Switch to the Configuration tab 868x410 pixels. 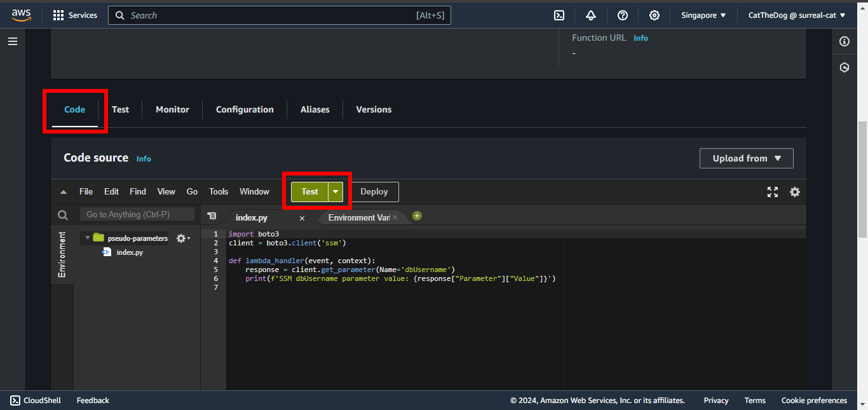pyautogui.click(x=245, y=109)
